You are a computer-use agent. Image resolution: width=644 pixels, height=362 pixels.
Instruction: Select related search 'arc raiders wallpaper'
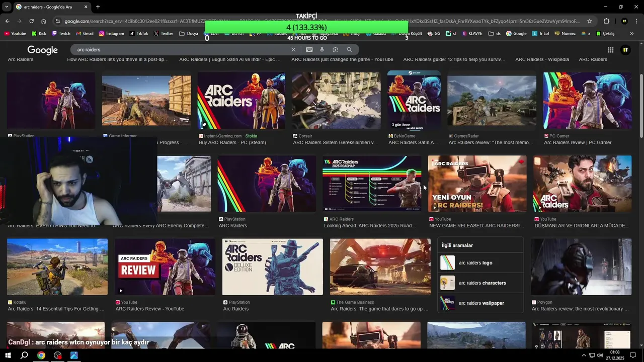tap(480, 303)
